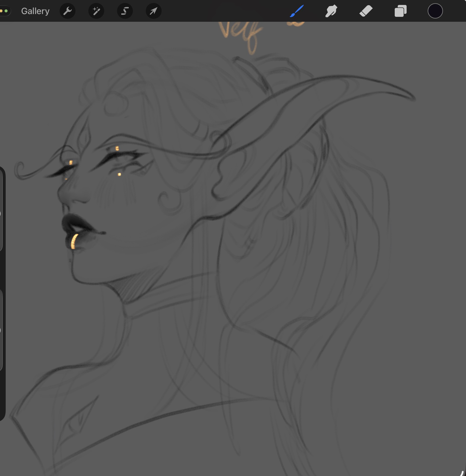This screenshot has width=466, height=476.
Task: Activate the Transform arrow tool
Action: 154,11
